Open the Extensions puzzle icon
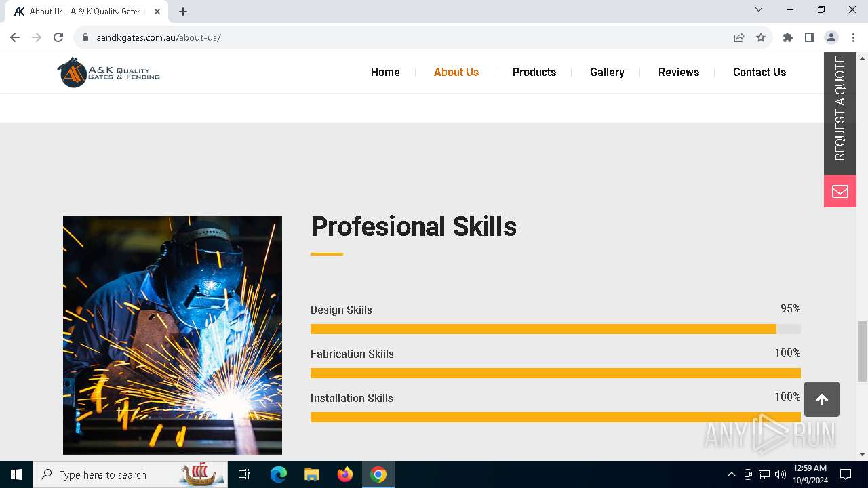Screen dimensions: 868x488 coord(788,37)
